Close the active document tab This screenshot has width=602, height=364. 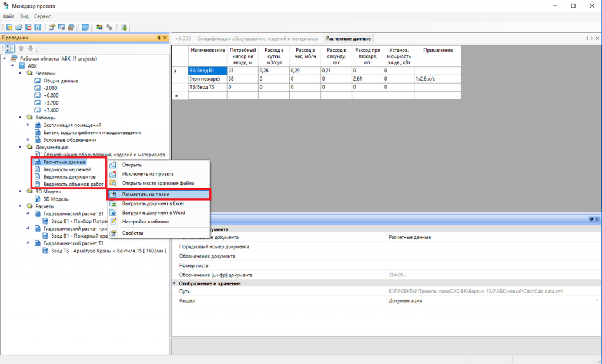coord(597,38)
